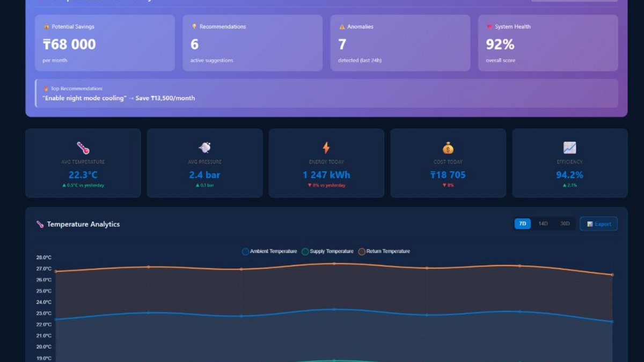Select the 30D time range

coord(563,224)
